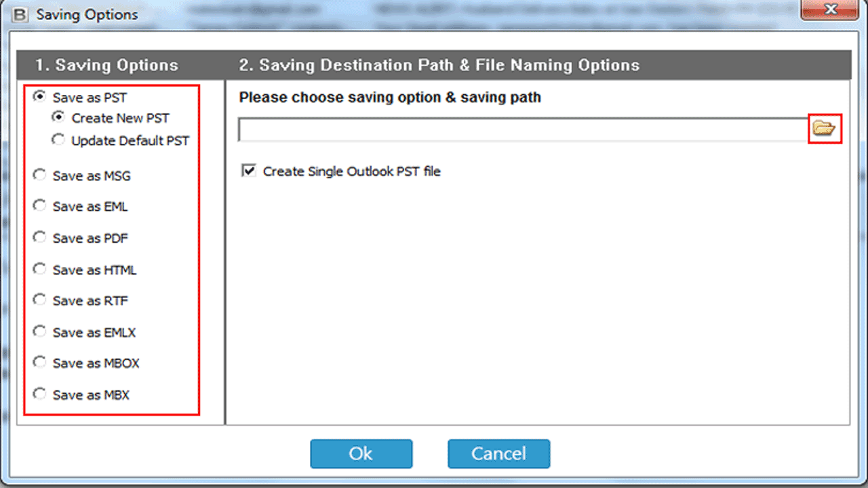Click the Cancel button

498,453
